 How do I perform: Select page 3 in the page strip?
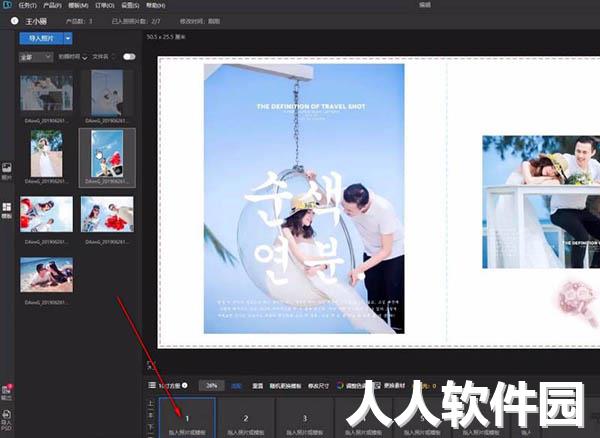tap(305, 418)
